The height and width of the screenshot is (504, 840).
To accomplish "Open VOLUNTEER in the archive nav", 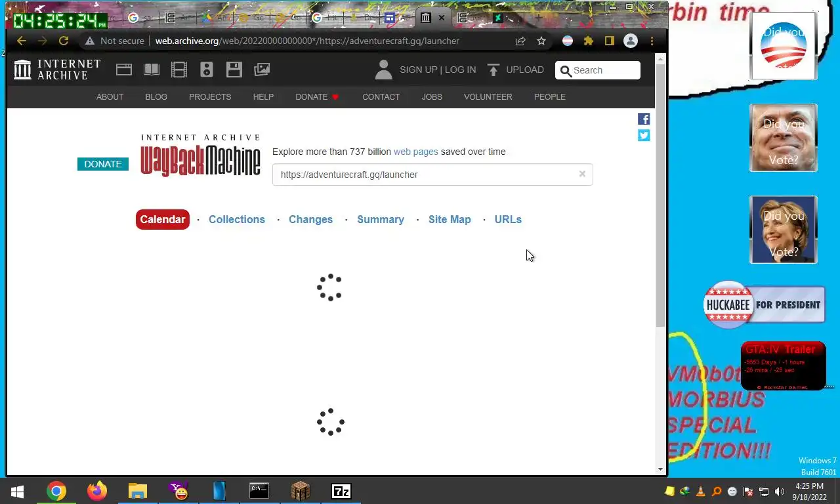I will (x=488, y=96).
